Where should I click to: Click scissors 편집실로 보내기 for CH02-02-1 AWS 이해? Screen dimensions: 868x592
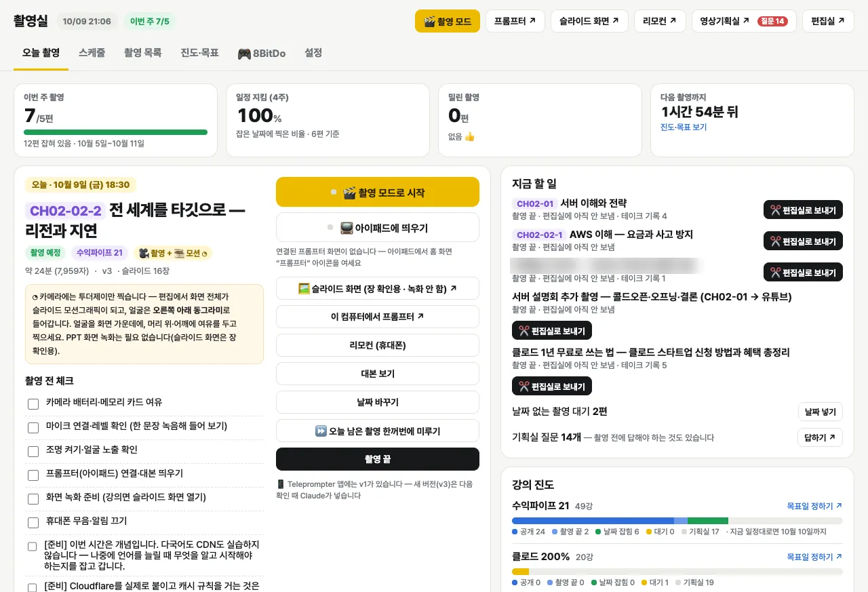803,241
